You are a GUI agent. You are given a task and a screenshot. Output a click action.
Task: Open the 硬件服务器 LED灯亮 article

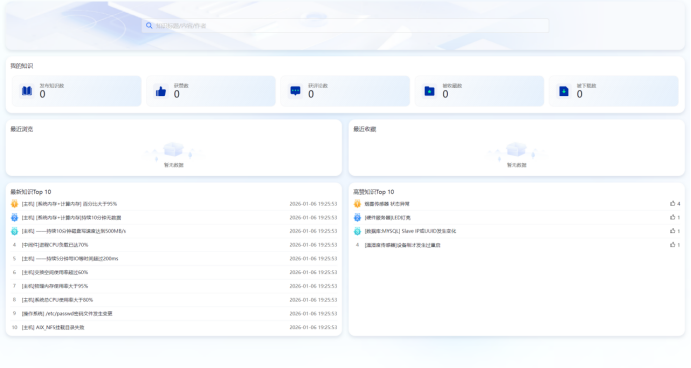[x=387, y=218]
